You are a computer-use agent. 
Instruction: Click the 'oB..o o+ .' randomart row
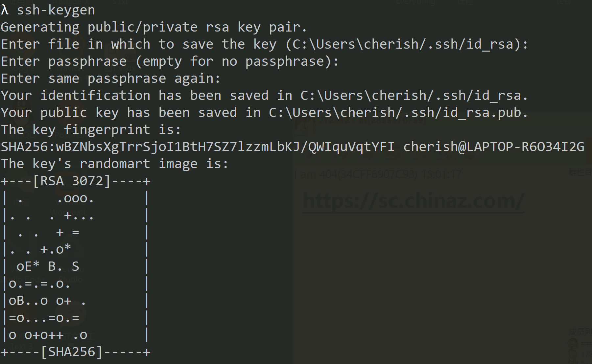point(47,301)
